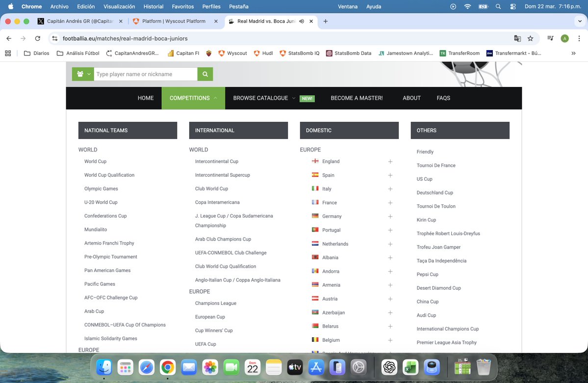Go to the HOME menu item

(146, 98)
